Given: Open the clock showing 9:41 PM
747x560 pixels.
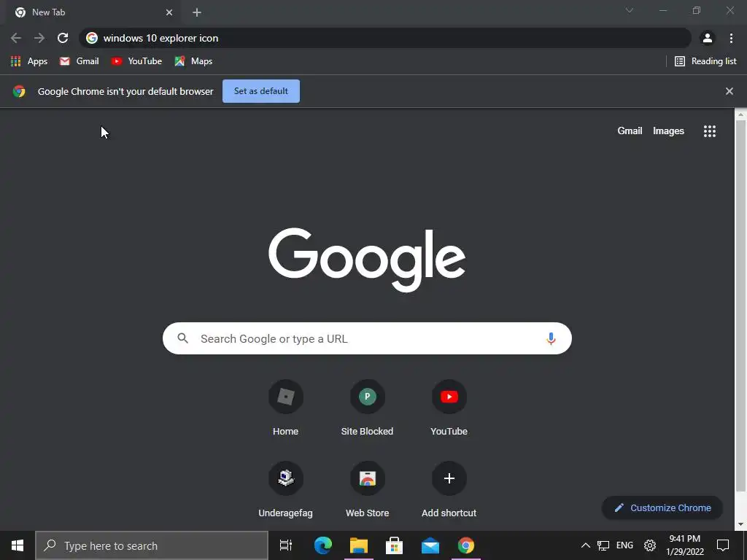Looking at the screenshot, I should (685, 545).
